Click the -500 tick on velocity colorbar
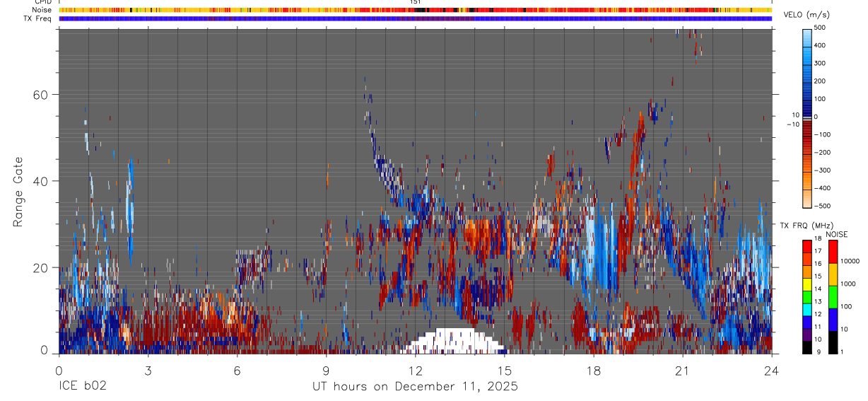This screenshot has width=868, height=401. tap(821, 206)
